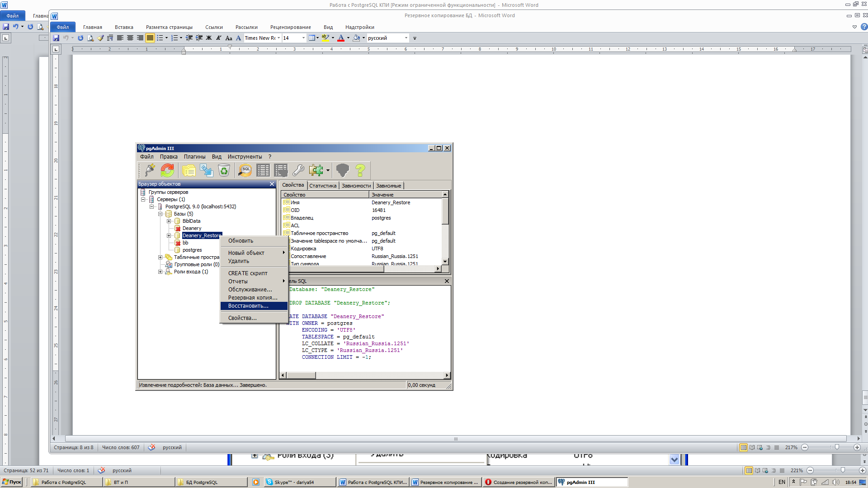Open the Инструменты menu in pgAdmin
The height and width of the screenshot is (488, 868).
point(245,157)
